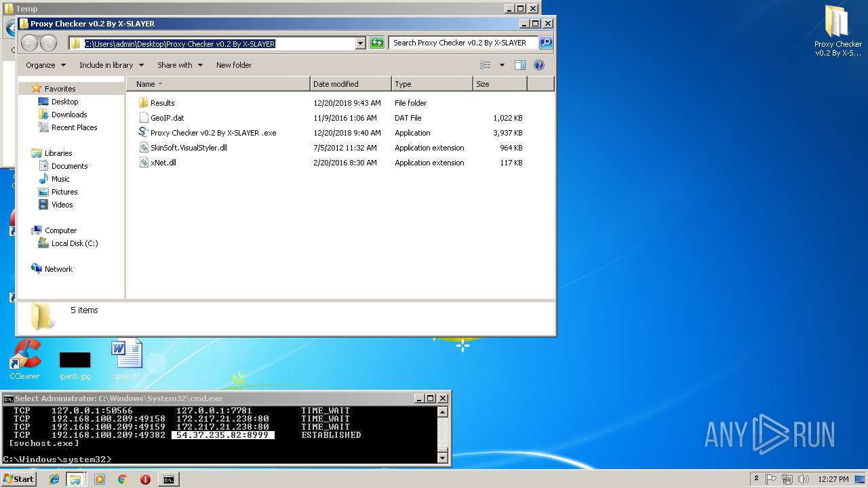Click the Explorer address bar path field

[212, 43]
